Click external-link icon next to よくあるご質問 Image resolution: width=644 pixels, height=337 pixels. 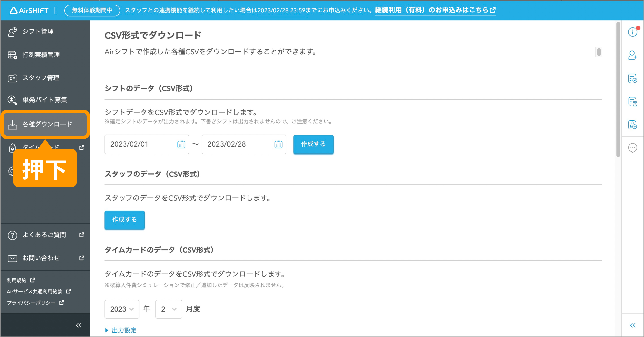[82, 235]
